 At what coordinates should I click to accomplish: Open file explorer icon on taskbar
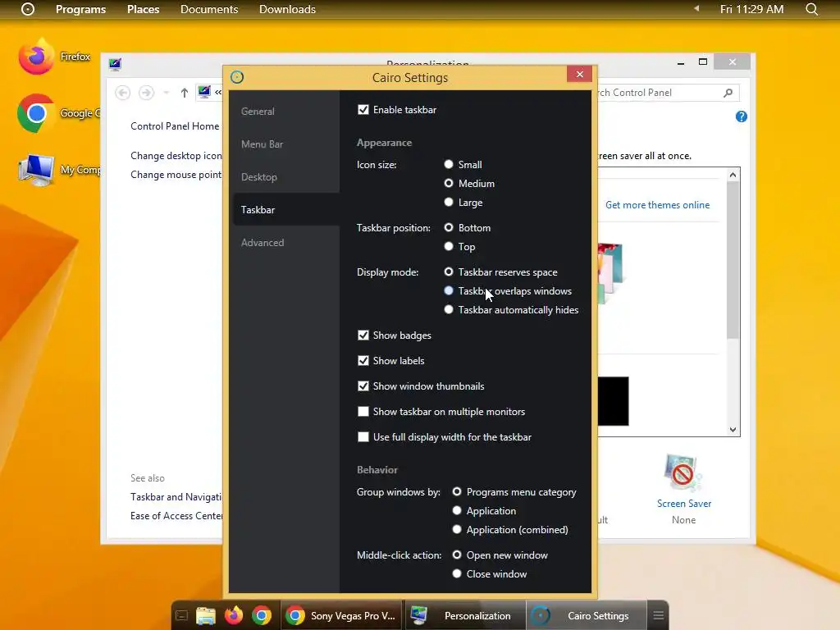pos(206,615)
